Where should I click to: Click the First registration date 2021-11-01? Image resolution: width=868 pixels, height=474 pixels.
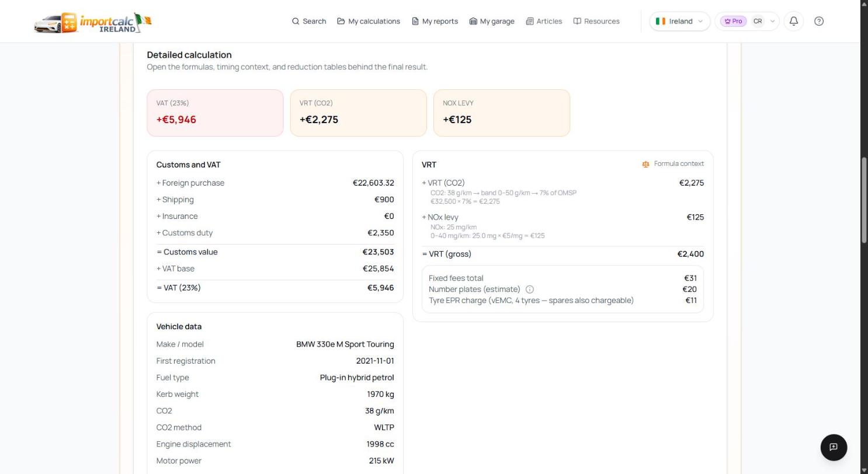(x=375, y=361)
